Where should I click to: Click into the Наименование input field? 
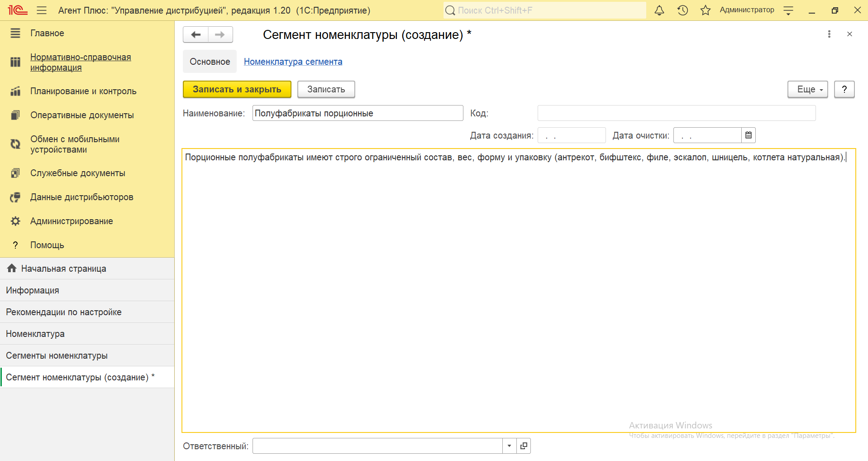pos(357,113)
